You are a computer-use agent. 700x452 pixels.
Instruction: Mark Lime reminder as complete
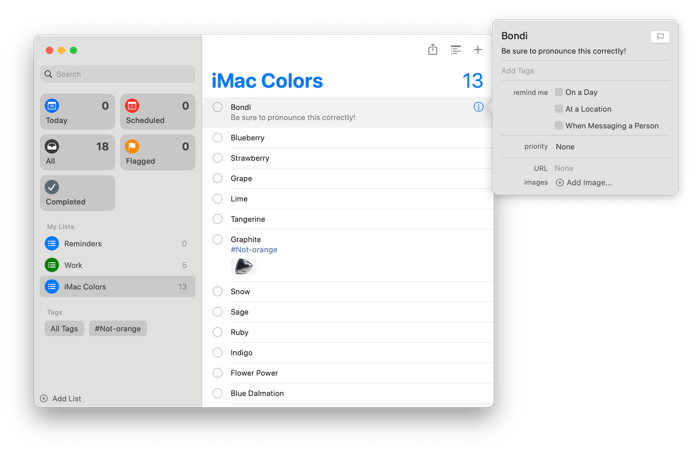[217, 198]
